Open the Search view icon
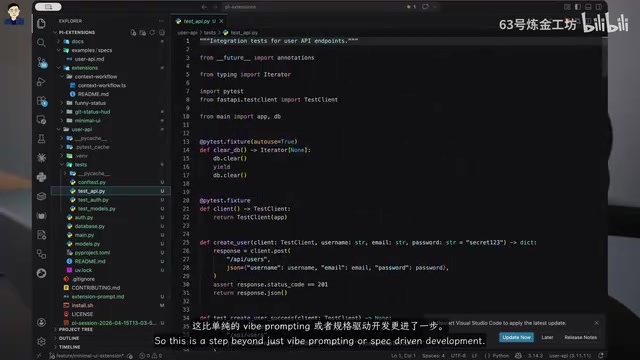The height and width of the screenshot is (360, 640). click(x=41, y=42)
